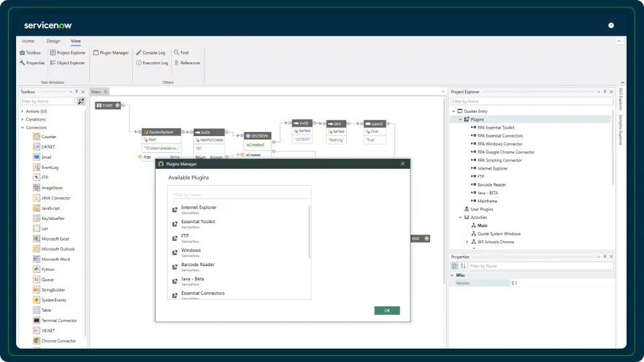644x362 pixels.
Task: Click the Available Plugins list scrollbar
Action: tap(309, 232)
